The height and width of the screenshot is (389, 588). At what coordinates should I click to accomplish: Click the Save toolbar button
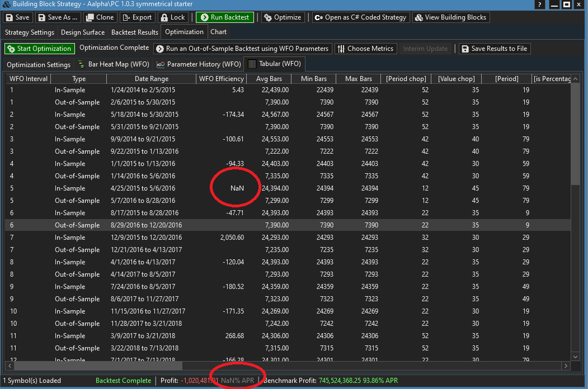coord(17,17)
